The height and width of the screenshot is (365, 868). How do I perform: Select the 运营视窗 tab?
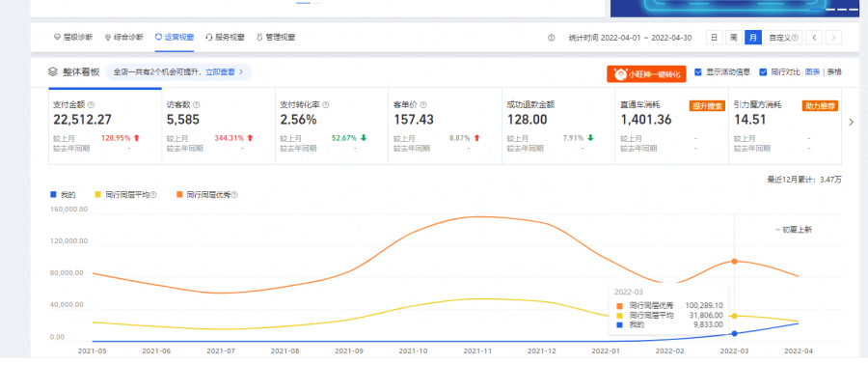point(175,38)
